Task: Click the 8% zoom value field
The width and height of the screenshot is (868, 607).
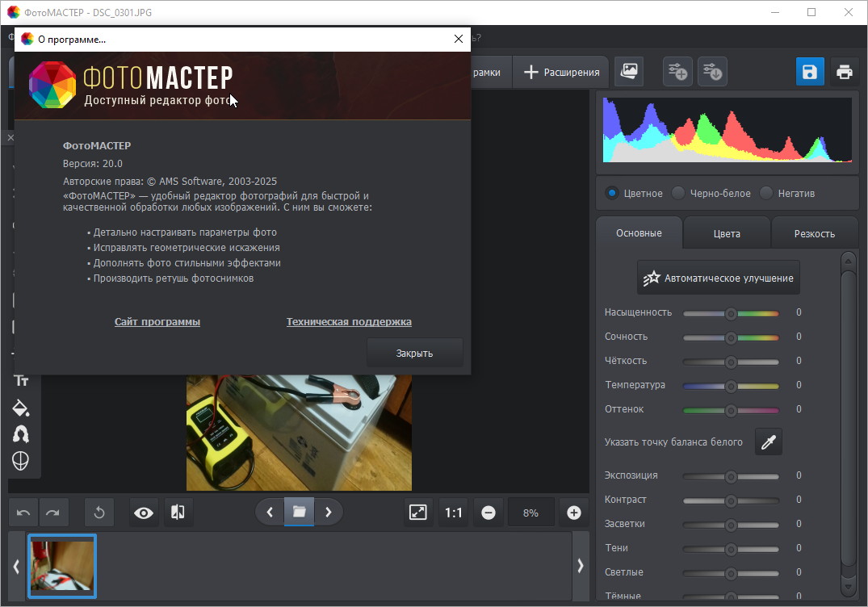Action: 530,513
